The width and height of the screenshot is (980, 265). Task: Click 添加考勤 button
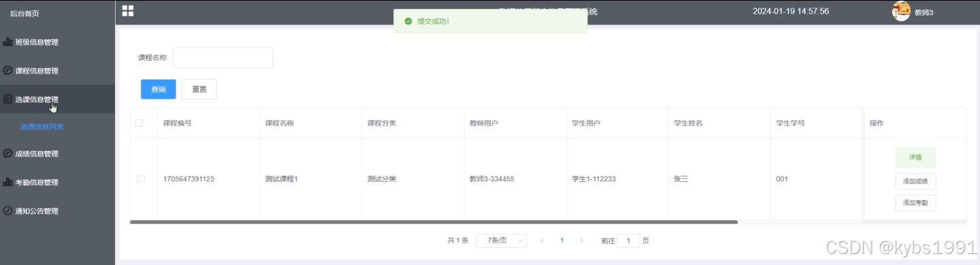tap(915, 202)
